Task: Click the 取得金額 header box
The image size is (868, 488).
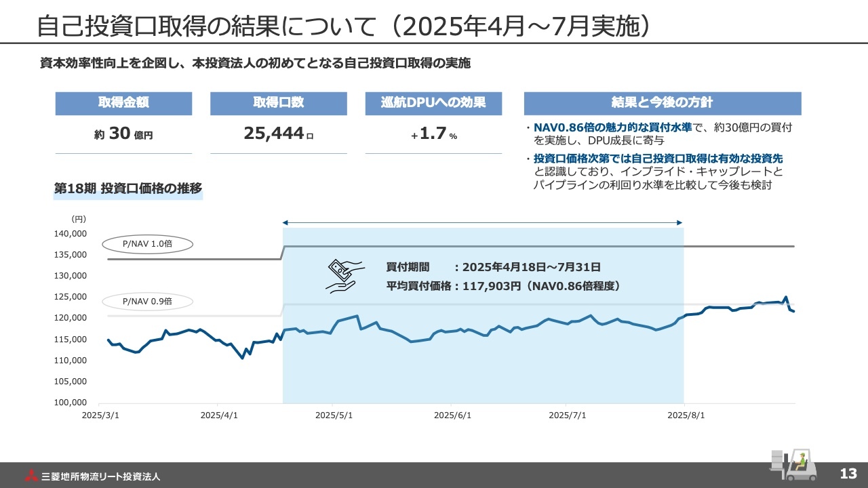Action: (x=123, y=103)
